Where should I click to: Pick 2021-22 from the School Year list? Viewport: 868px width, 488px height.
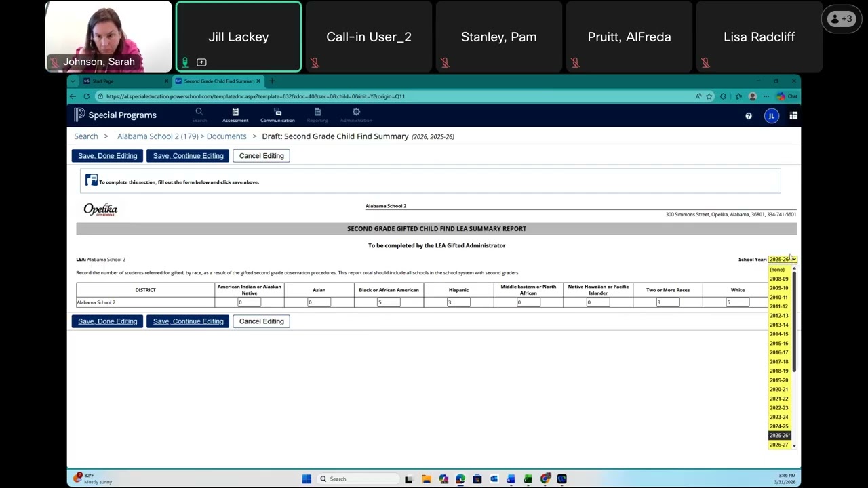(x=780, y=399)
